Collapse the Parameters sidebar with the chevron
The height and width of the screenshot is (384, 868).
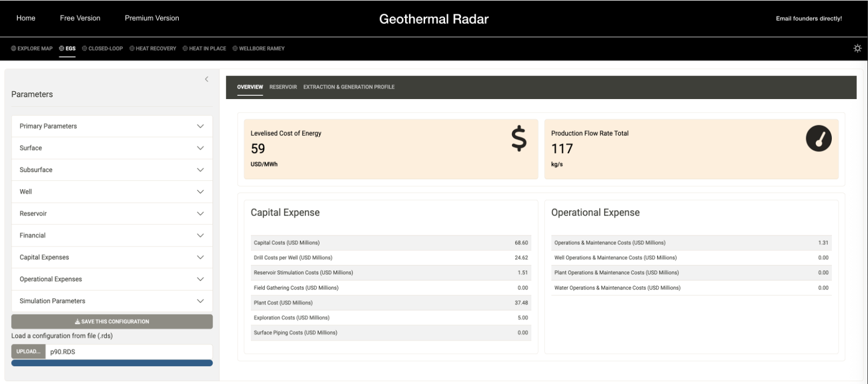(206, 79)
